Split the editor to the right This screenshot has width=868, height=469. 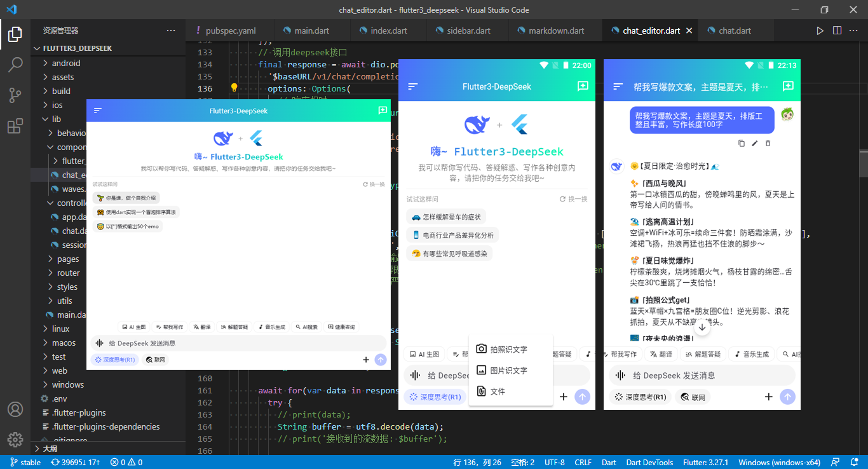coord(837,31)
